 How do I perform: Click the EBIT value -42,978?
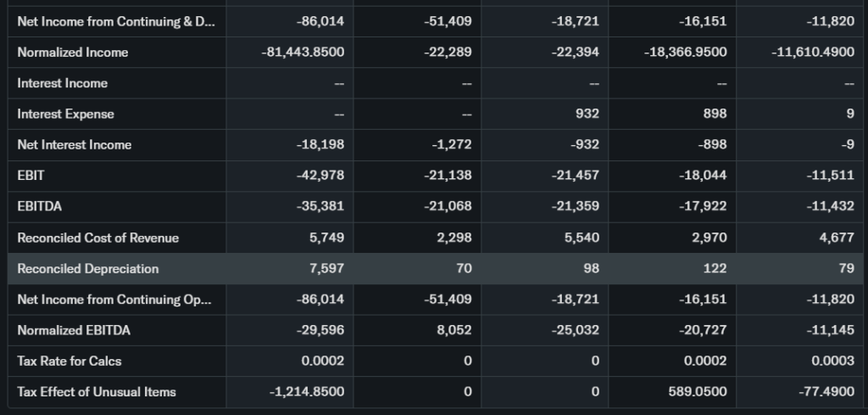pos(320,176)
